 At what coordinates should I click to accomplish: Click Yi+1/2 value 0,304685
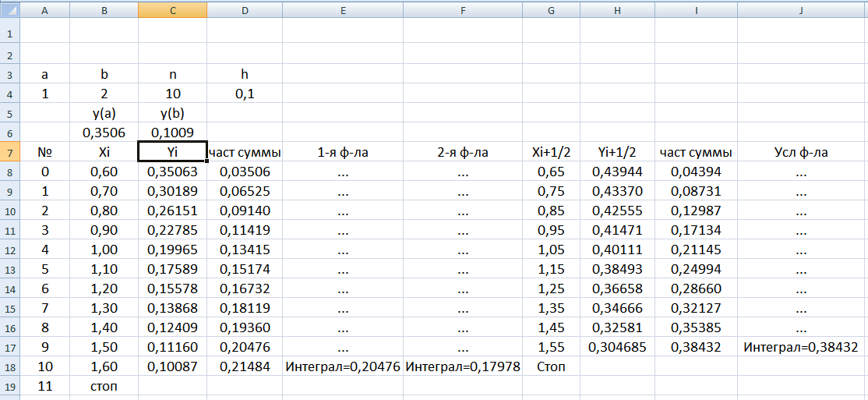click(617, 348)
